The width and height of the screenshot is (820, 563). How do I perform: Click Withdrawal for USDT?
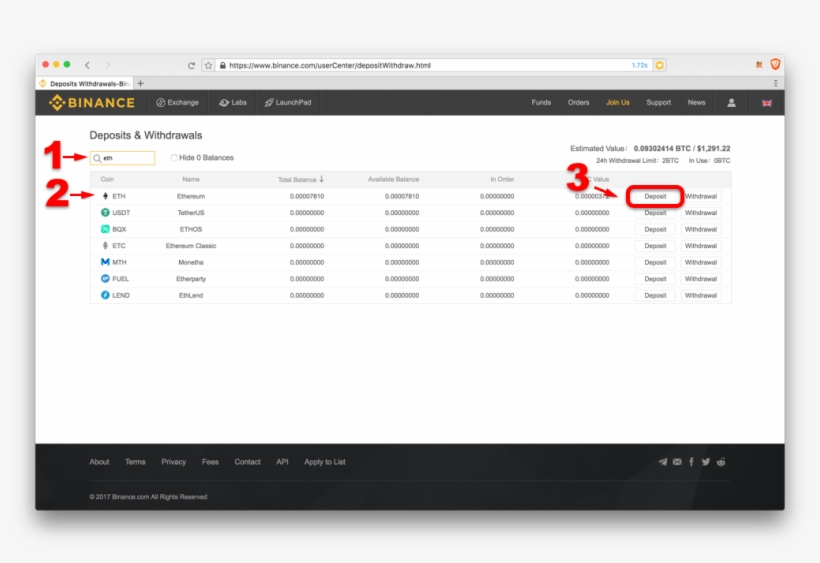[700, 213]
